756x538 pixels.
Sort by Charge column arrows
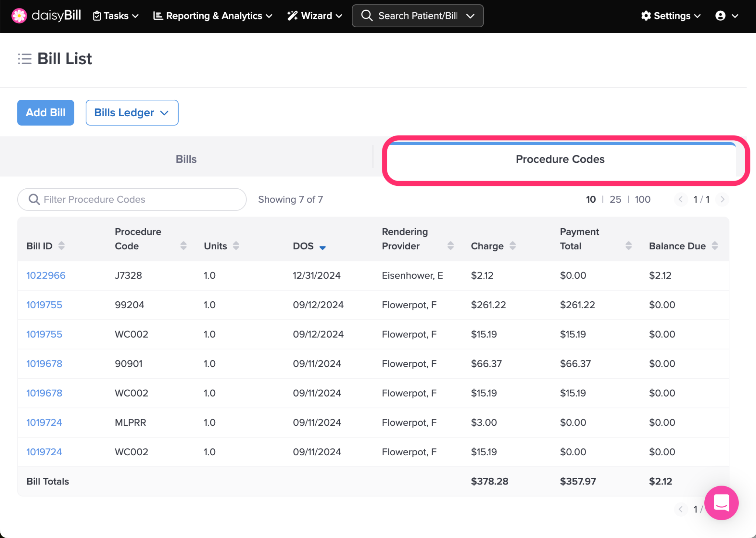coord(513,246)
